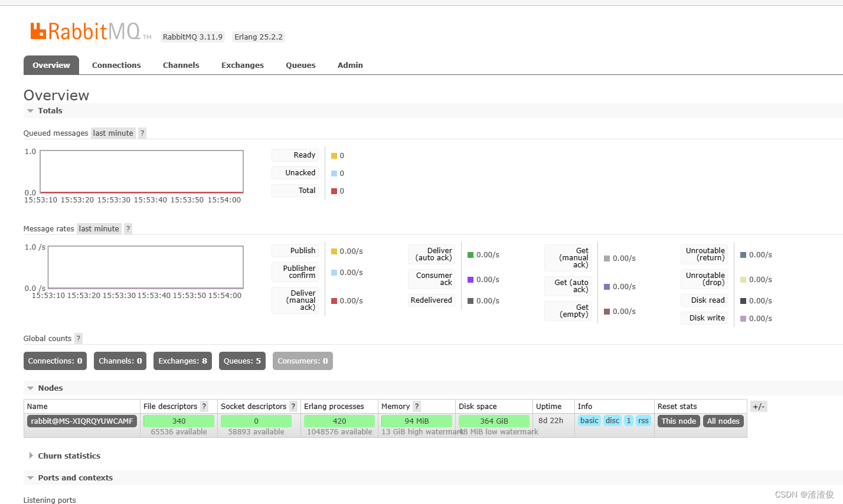Toggle Get (empty) series
The width and height of the screenshot is (843, 504).
[x=568, y=311]
